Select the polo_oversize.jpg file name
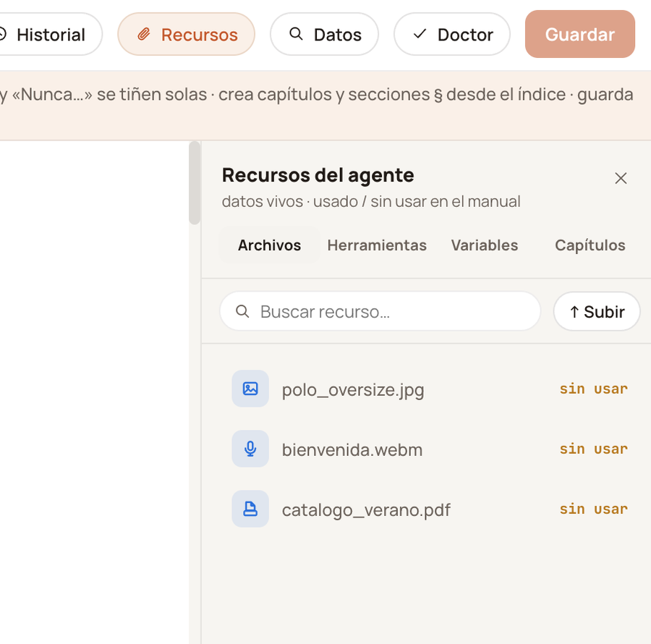 click(353, 389)
